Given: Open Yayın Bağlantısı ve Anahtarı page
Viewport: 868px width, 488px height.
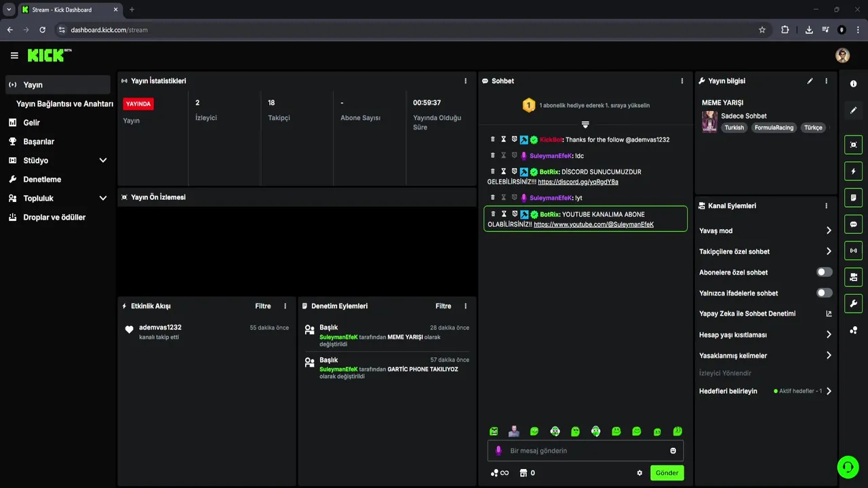Looking at the screenshot, I should coord(64,104).
